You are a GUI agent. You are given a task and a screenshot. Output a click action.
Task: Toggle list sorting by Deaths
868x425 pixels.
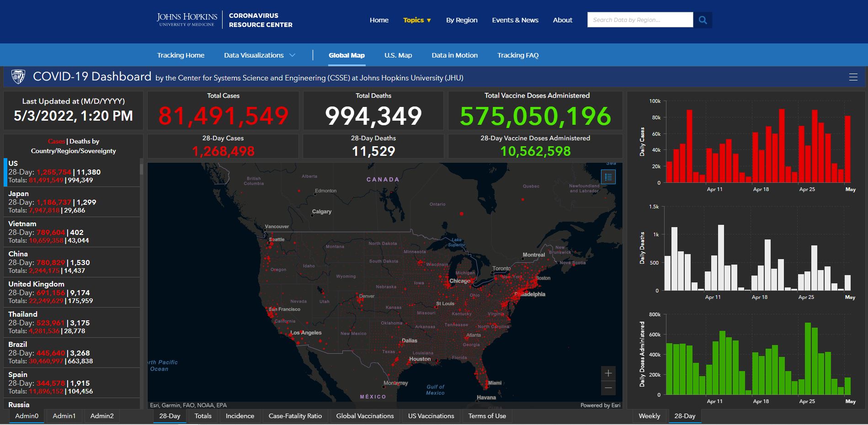pos(80,141)
